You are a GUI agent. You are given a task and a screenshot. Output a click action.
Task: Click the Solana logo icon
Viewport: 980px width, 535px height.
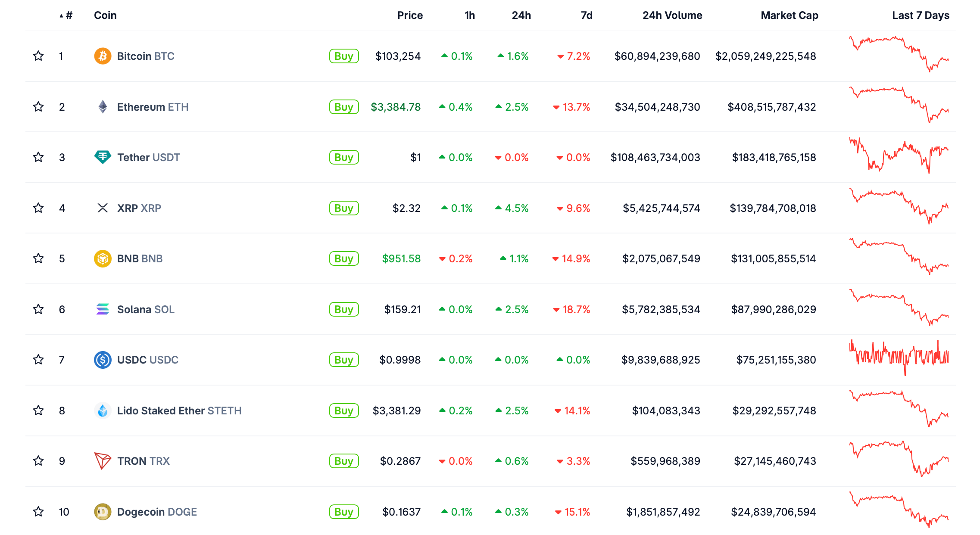tap(103, 309)
